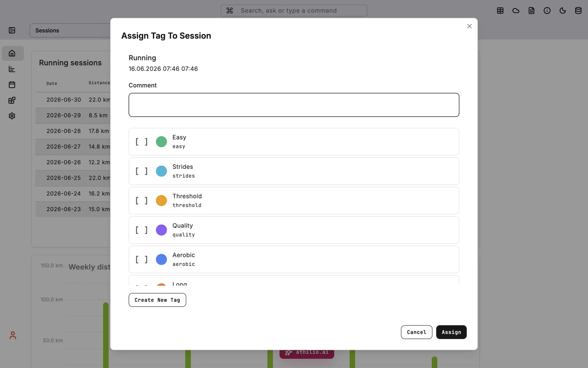Toggle the sidebar panel icon
This screenshot has width=588, height=368.
(x=12, y=31)
